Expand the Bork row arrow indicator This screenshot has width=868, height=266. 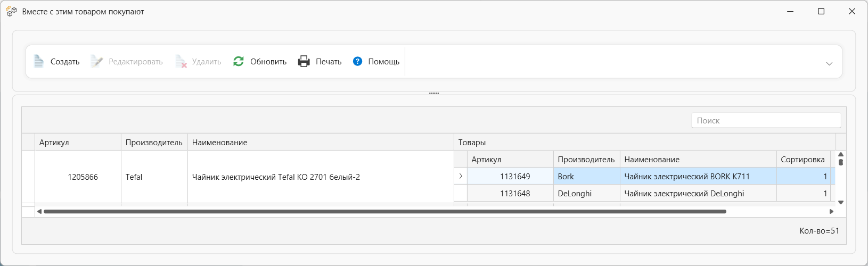pyautogui.click(x=461, y=176)
